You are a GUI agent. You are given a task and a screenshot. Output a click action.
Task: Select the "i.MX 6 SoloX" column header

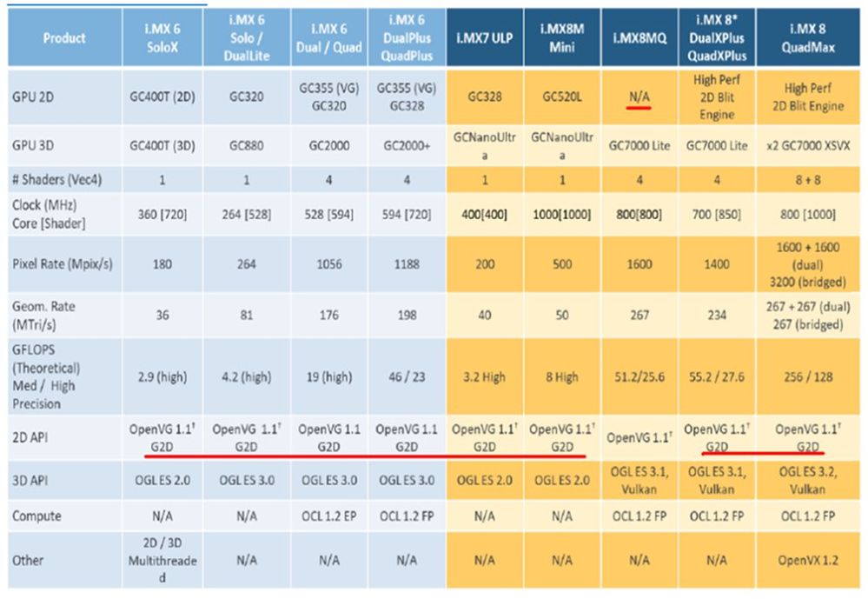162,37
